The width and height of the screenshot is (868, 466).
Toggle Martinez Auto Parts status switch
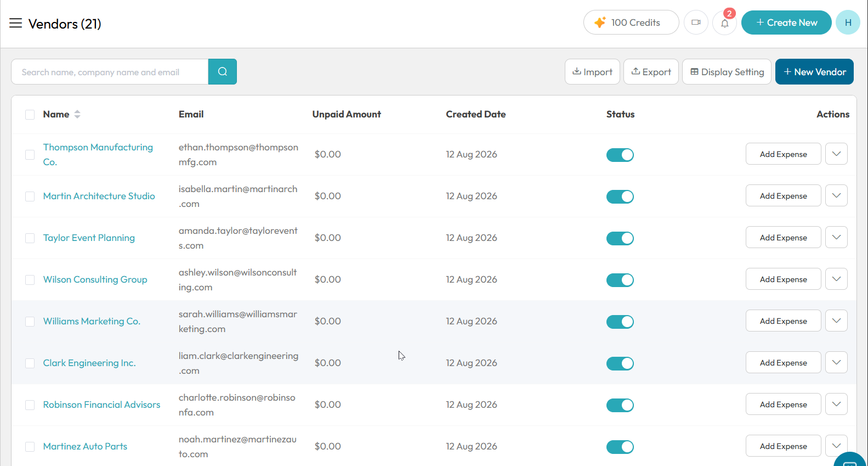click(x=620, y=447)
